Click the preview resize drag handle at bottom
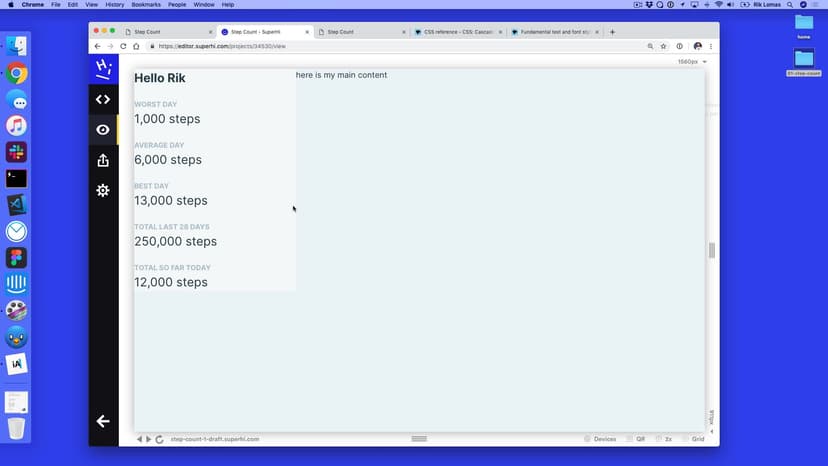Image resolution: width=828 pixels, height=466 pixels. pyautogui.click(x=419, y=439)
